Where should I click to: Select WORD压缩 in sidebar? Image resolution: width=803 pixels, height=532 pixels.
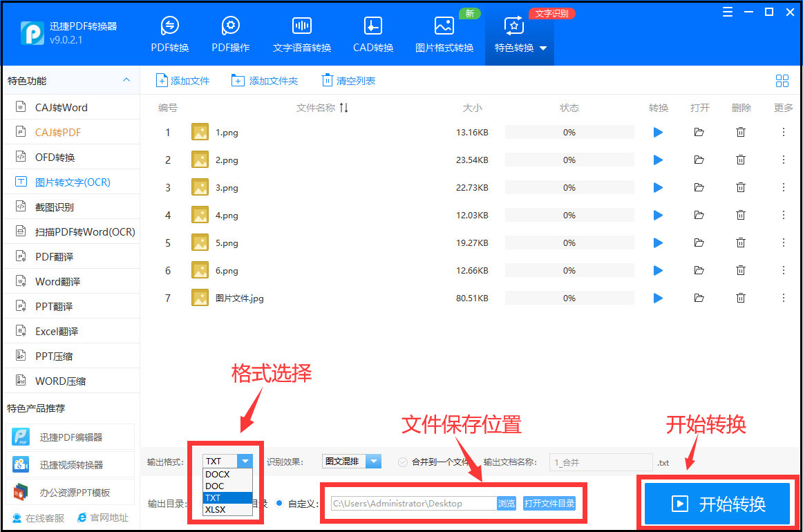tap(71, 381)
